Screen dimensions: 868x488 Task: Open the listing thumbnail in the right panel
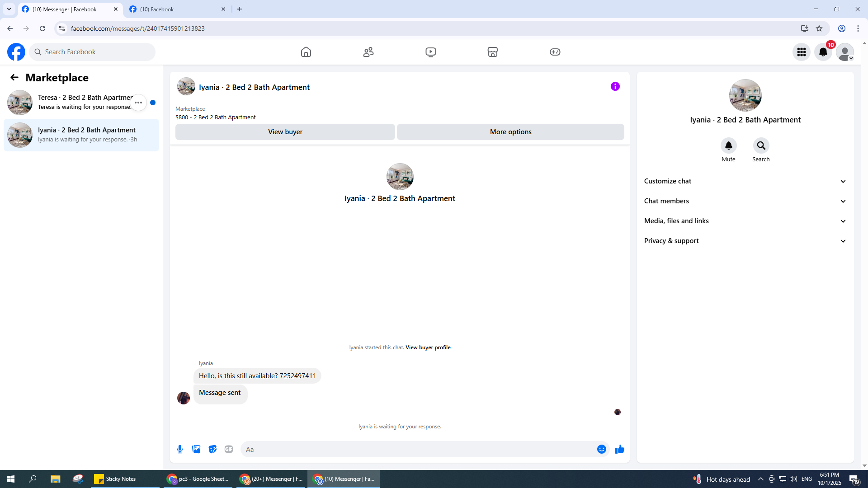pyautogui.click(x=745, y=95)
